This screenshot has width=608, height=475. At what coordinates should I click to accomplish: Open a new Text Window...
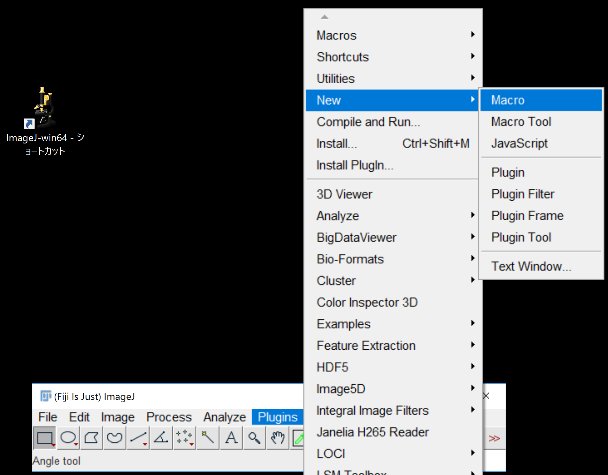click(x=541, y=266)
